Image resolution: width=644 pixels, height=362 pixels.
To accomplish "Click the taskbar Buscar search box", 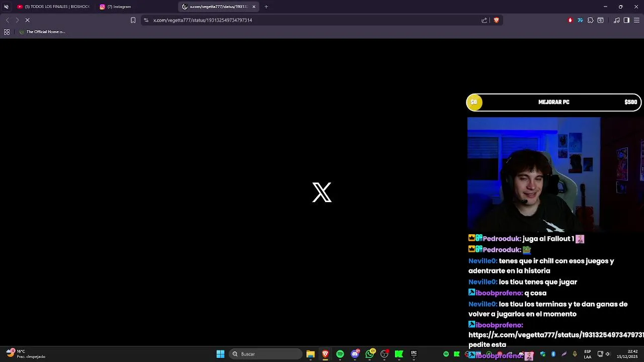I will [265, 354].
